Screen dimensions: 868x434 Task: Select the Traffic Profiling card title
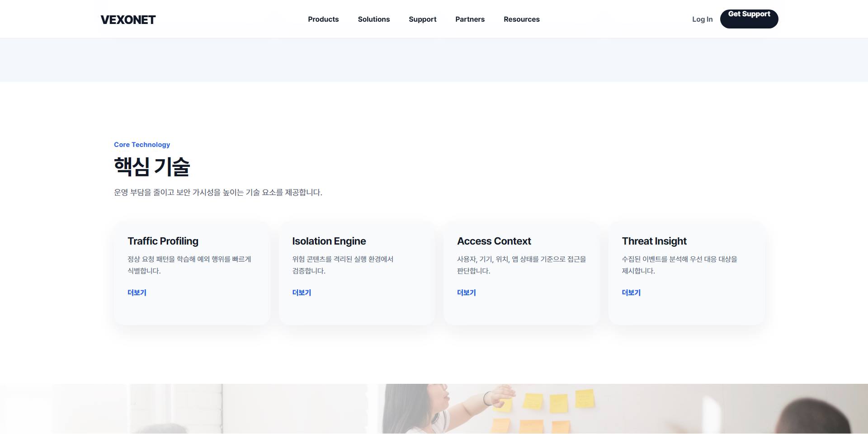click(x=163, y=241)
